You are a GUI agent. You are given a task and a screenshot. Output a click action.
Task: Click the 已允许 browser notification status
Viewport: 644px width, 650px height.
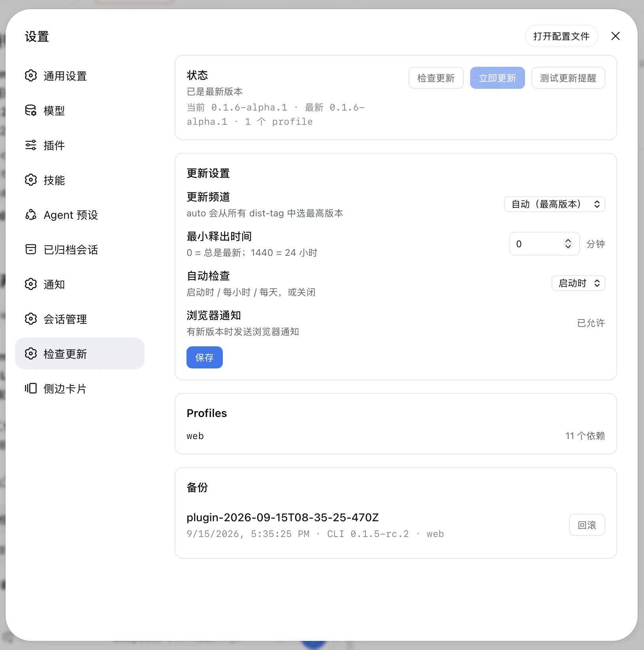tap(591, 323)
